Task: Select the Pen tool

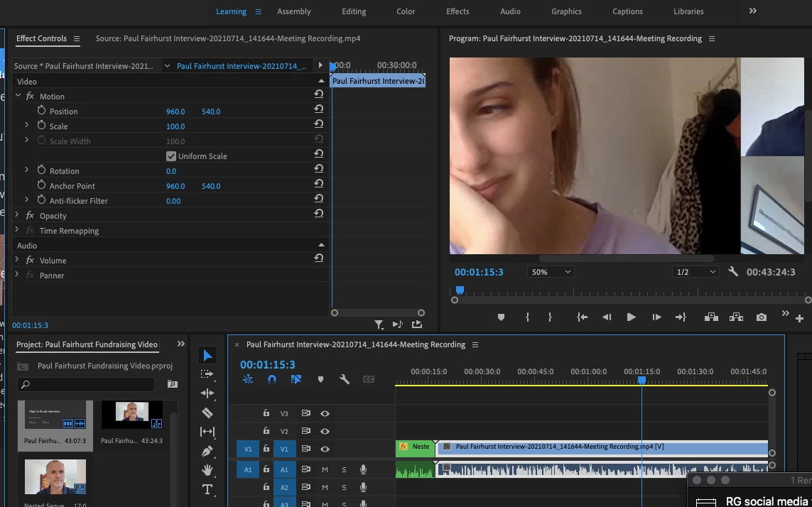Action: coord(207,451)
